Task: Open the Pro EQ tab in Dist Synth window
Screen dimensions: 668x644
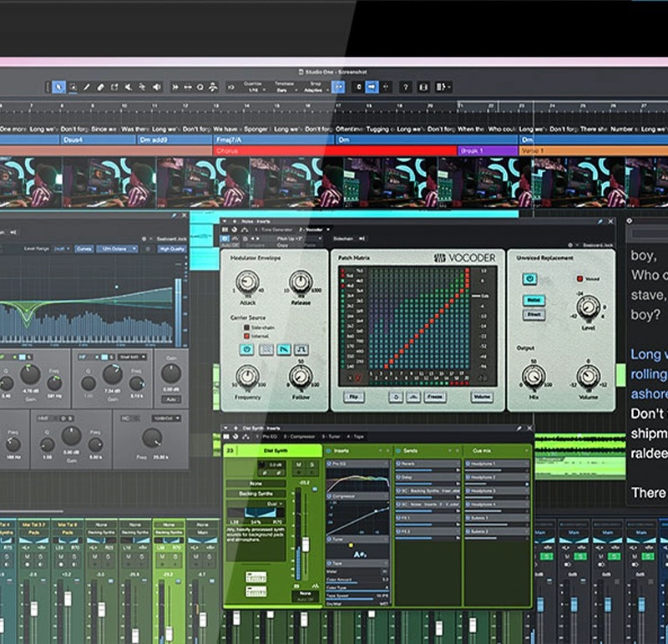Action: [266, 437]
